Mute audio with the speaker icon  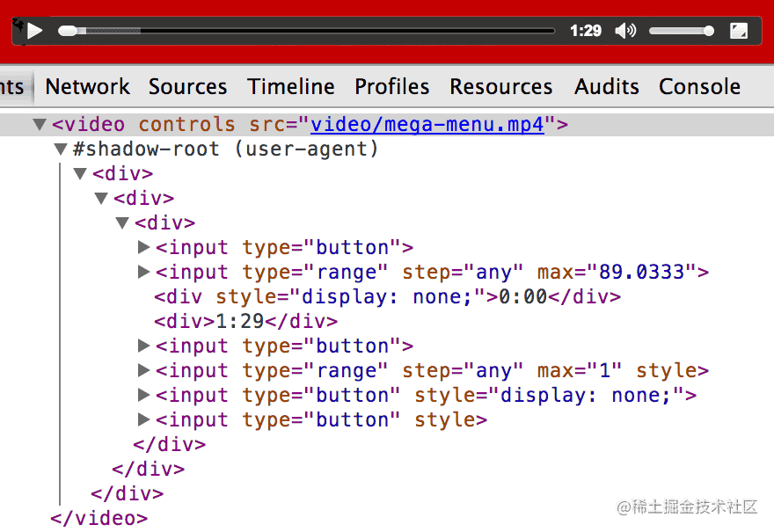coord(625,31)
